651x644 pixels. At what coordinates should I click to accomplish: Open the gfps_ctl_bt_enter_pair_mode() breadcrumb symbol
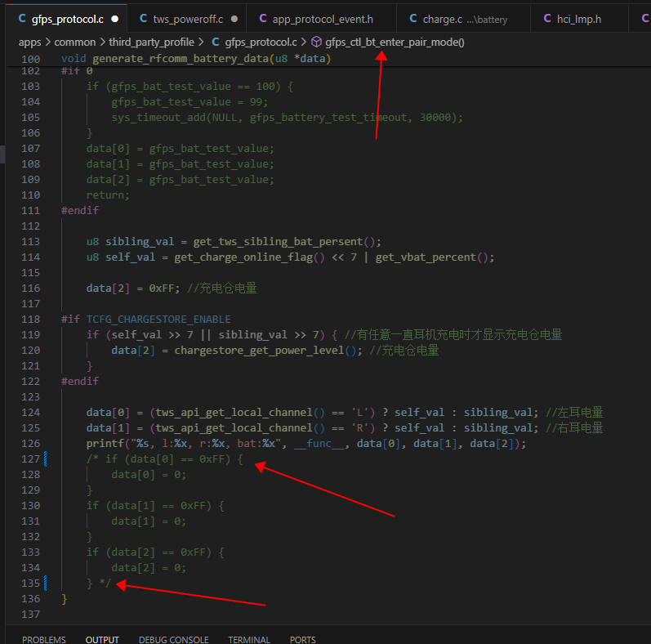[395, 42]
